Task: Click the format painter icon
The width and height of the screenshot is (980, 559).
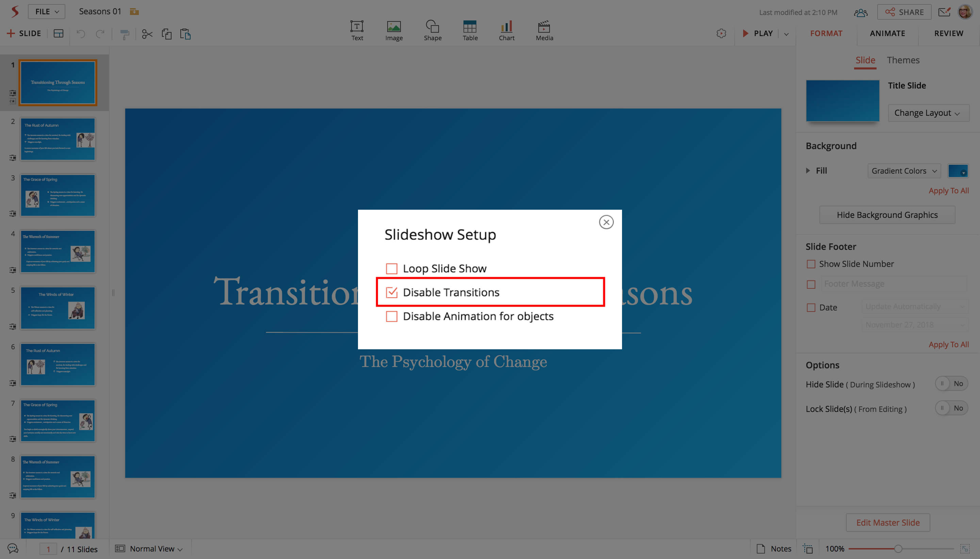Action: [124, 34]
